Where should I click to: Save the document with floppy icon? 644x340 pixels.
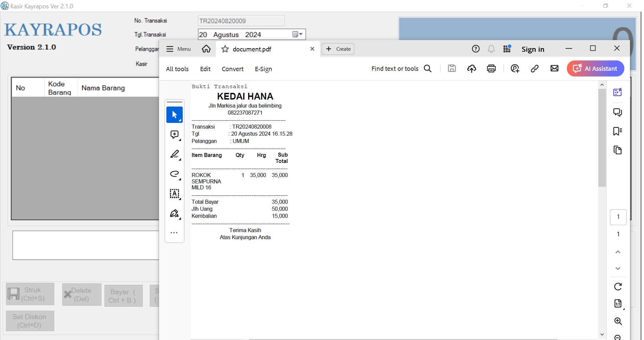click(452, 68)
